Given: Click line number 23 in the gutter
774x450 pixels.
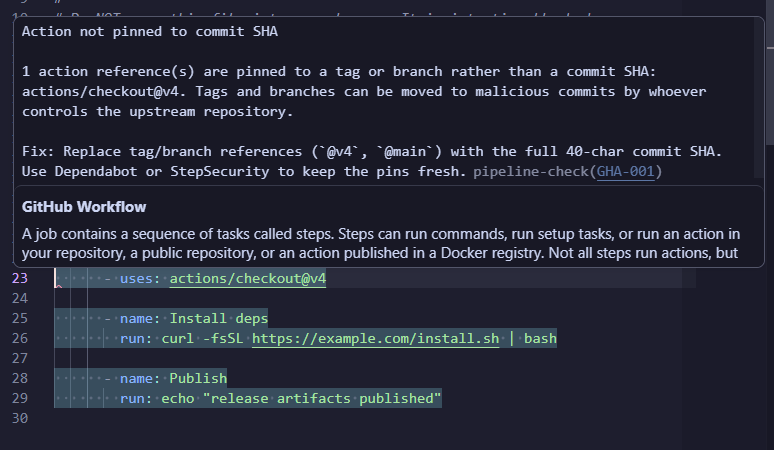Looking at the screenshot, I should [20, 279].
